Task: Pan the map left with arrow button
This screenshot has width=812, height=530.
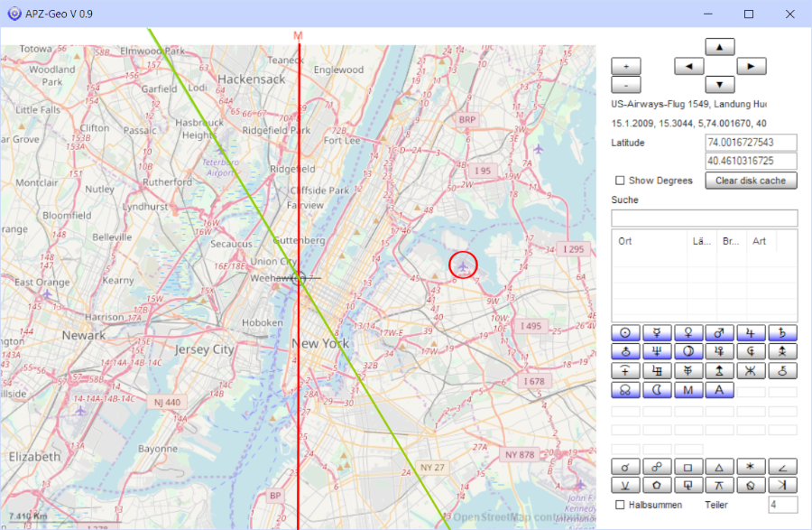Action: [x=689, y=66]
